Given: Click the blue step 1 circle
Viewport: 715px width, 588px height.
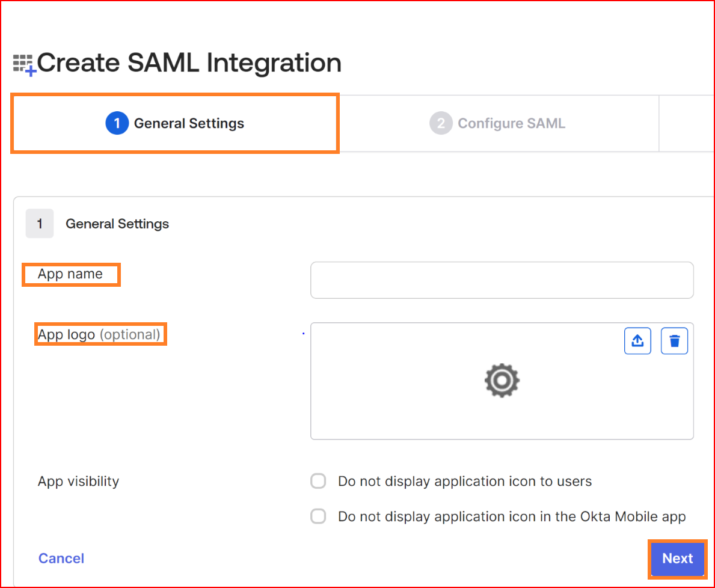Looking at the screenshot, I should [117, 123].
